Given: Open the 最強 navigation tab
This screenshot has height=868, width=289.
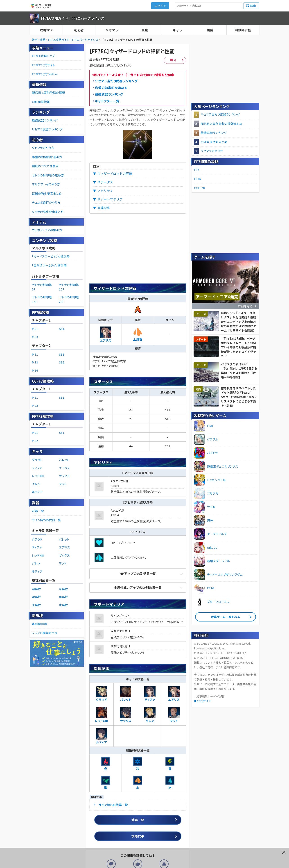Looking at the screenshot, I should point(145,30).
